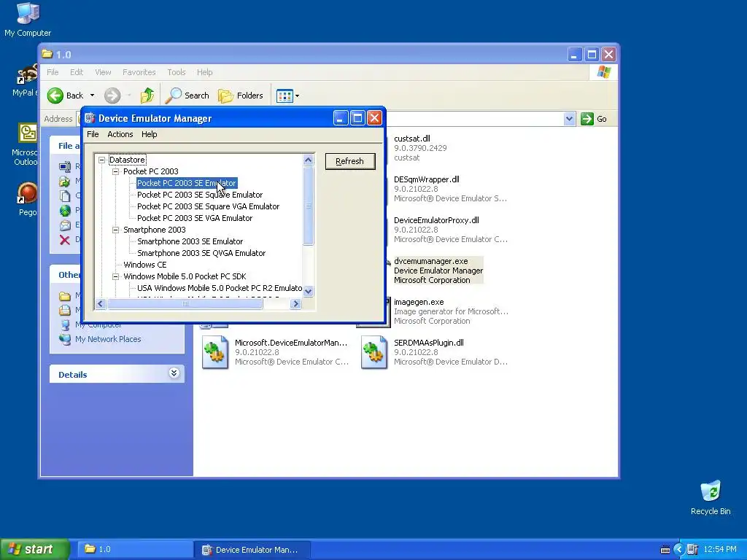Collapse the Pocket PC 2003 node
This screenshot has height=560, width=747.
(x=115, y=171)
